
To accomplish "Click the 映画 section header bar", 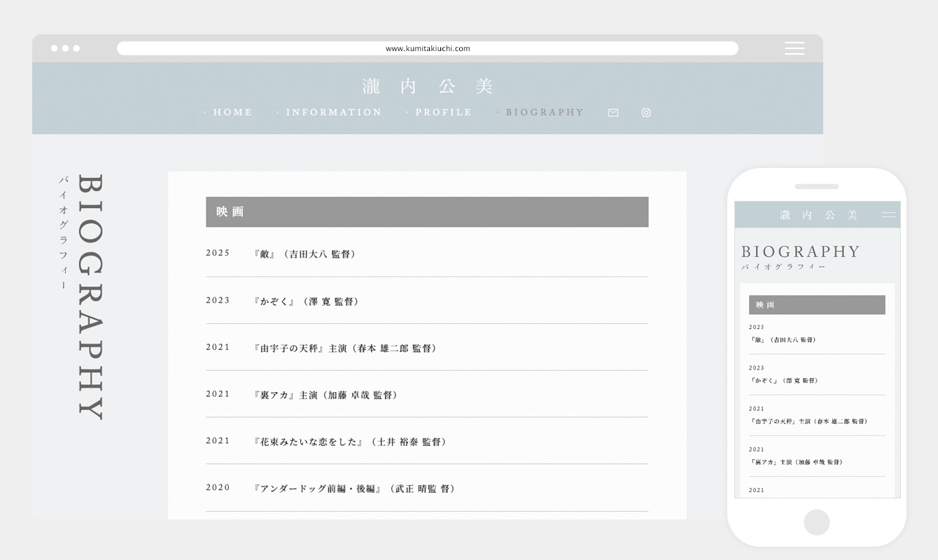I will (427, 212).
